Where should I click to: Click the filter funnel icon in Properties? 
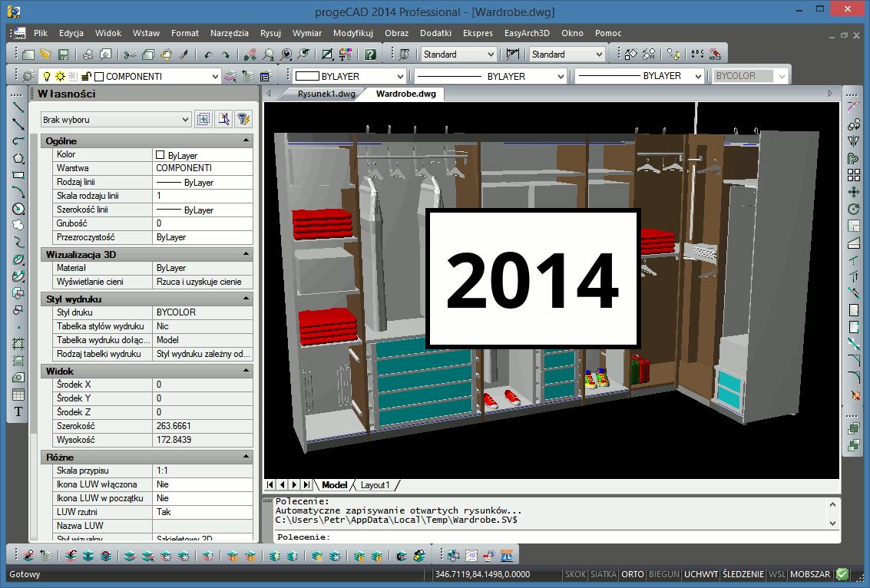click(243, 119)
